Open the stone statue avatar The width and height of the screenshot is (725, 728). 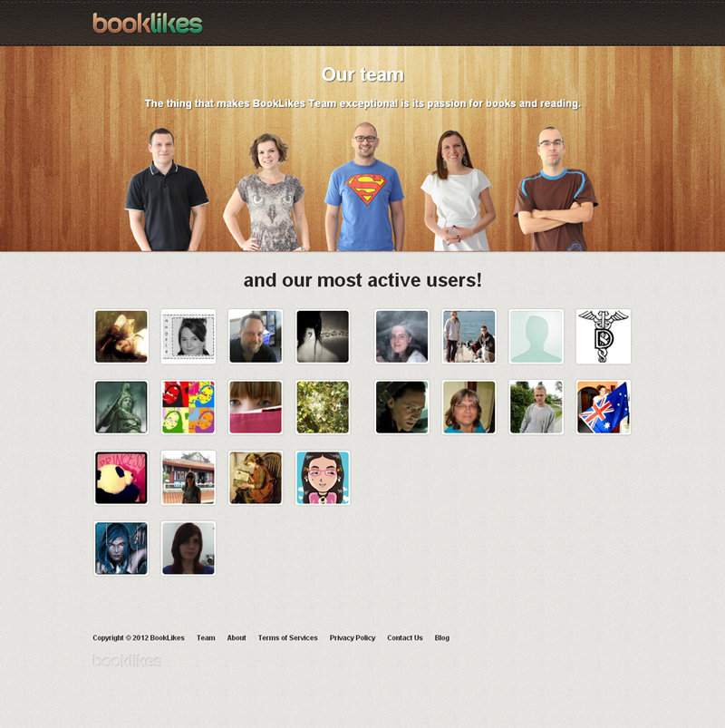coord(121,407)
